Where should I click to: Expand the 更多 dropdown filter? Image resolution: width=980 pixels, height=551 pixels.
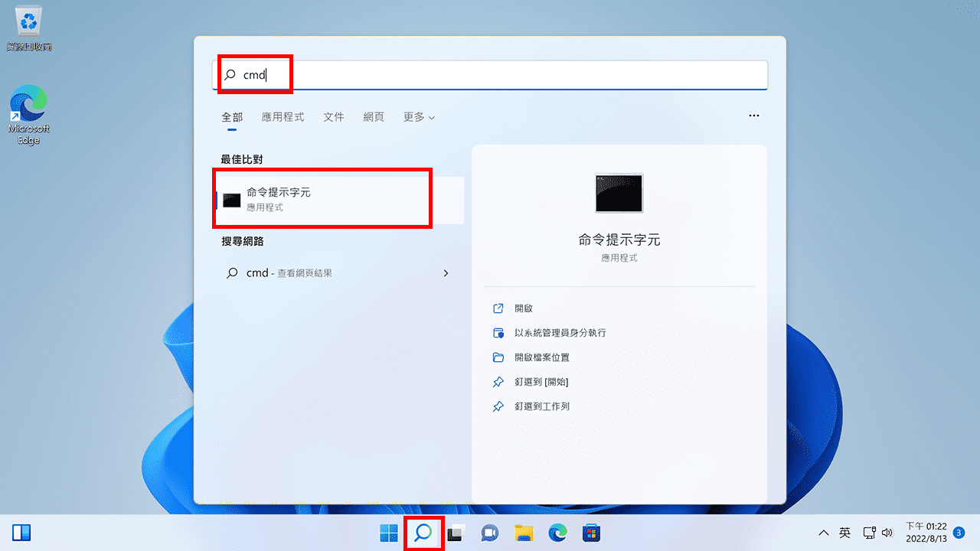pos(419,117)
